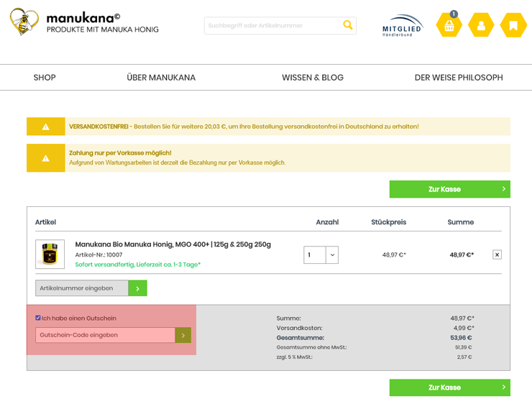Viewport: 532px width, 409px height.
Task: Open the user account icon
Action: point(481,25)
